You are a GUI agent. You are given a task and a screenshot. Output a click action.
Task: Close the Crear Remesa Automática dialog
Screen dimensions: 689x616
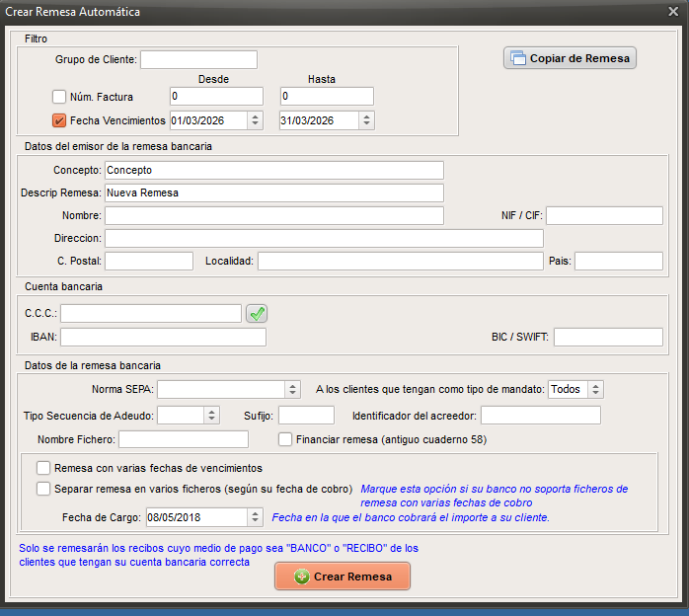[x=673, y=12]
